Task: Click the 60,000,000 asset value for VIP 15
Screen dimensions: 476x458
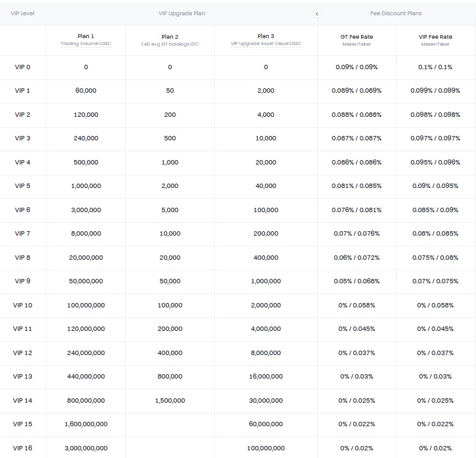Action: point(266,424)
